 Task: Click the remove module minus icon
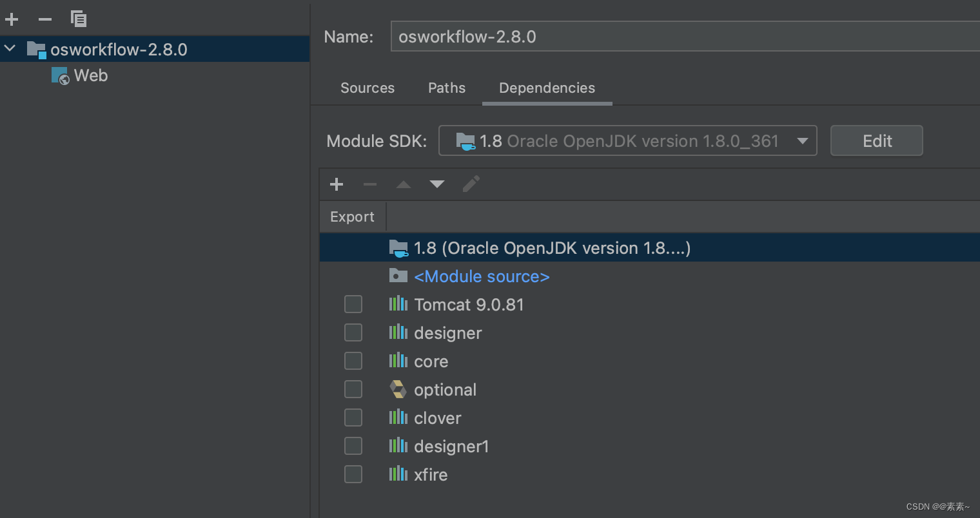coord(44,19)
